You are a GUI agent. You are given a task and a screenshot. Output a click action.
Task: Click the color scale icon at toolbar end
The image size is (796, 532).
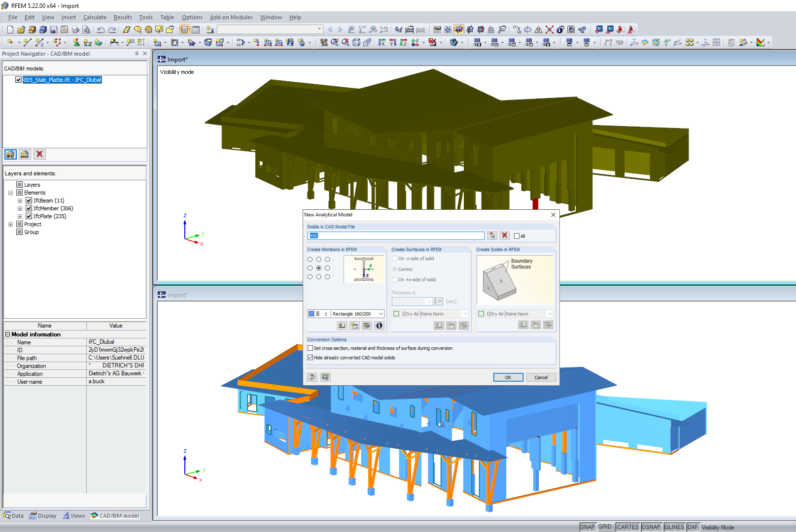tap(761, 42)
